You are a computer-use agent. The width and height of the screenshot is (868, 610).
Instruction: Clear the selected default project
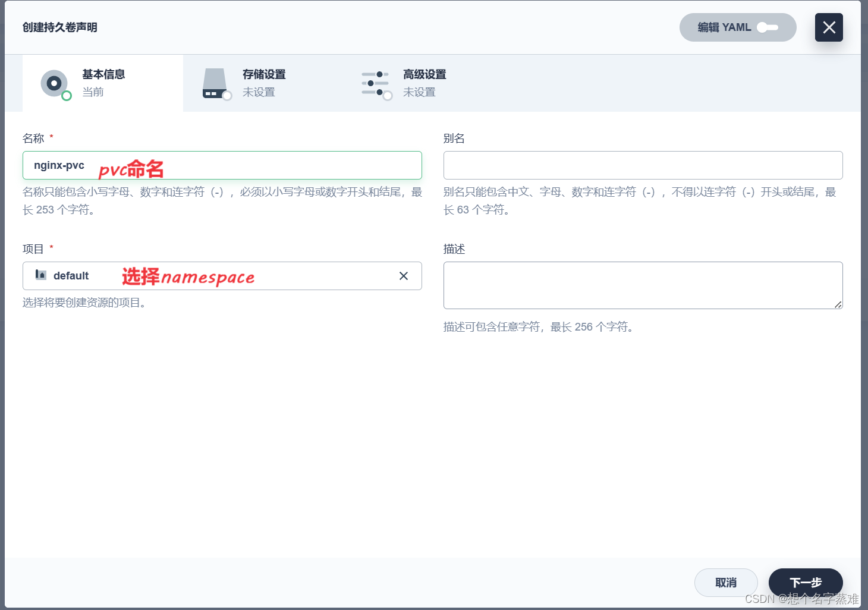pos(404,276)
